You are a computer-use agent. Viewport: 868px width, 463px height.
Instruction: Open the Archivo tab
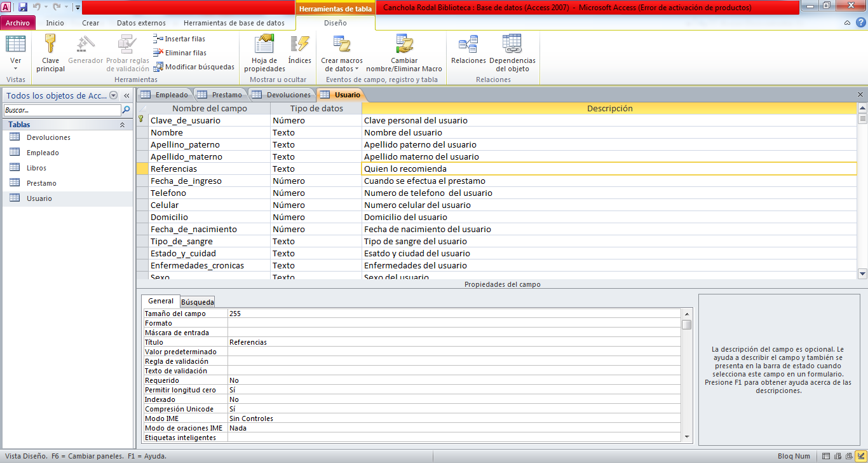(x=18, y=23)
